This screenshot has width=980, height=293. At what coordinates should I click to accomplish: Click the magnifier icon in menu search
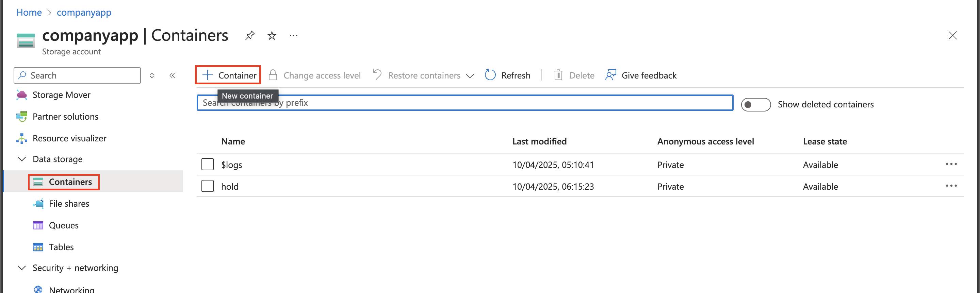click(22, 75)
